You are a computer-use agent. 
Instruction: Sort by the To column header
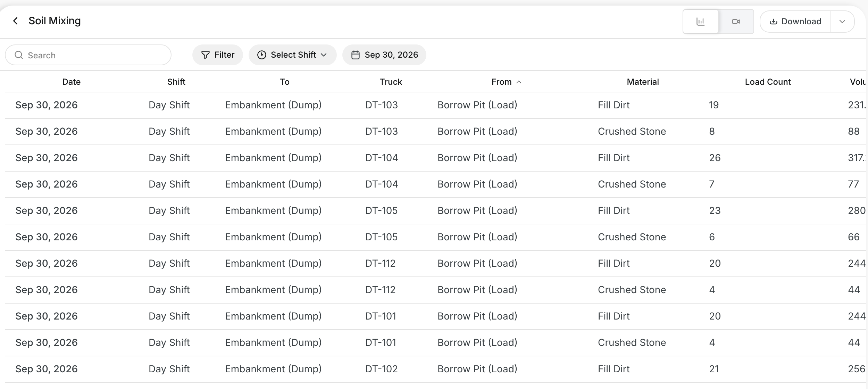(285, 82)
